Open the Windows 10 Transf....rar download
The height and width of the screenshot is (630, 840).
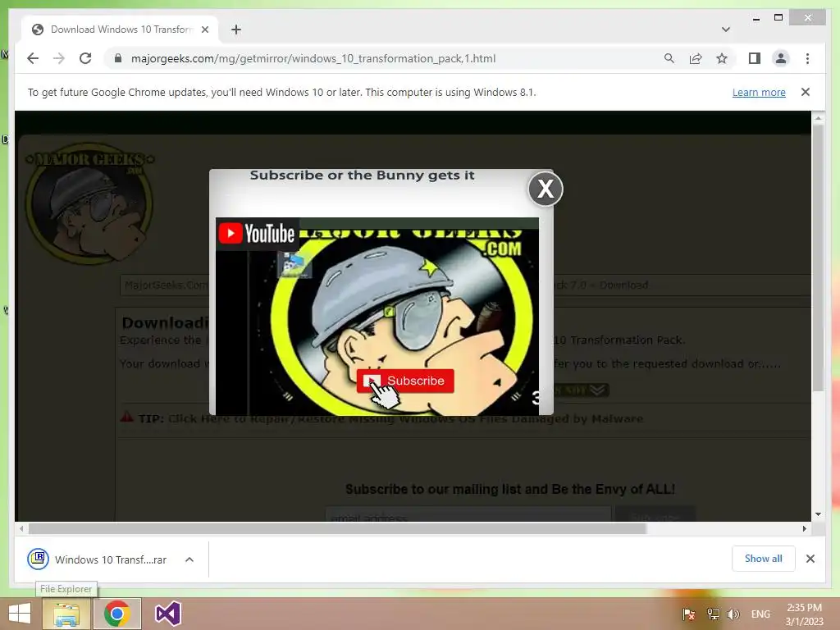point(111,559)
